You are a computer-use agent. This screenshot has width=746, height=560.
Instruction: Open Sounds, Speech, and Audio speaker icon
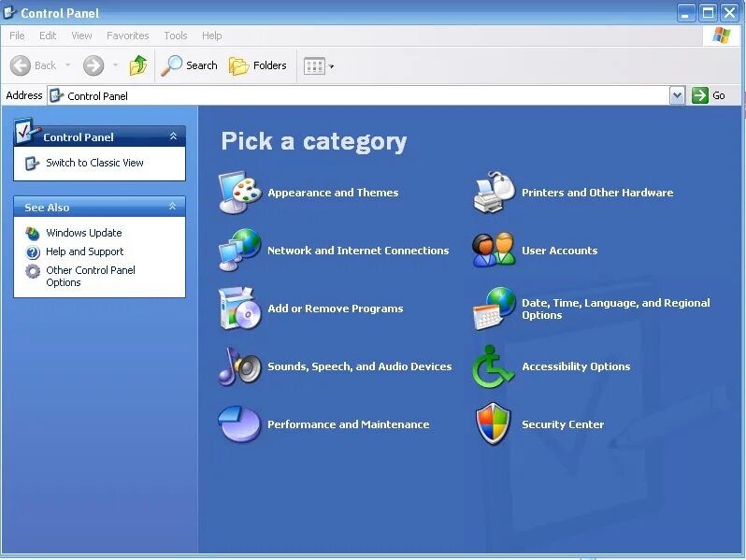[x=239, y=366]
